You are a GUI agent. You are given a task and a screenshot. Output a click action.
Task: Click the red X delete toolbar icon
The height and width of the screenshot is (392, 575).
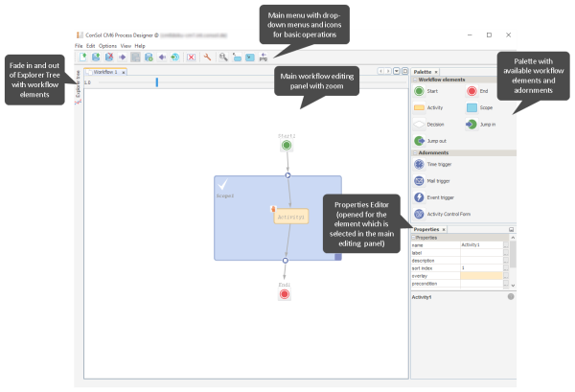tap(191, 58)
